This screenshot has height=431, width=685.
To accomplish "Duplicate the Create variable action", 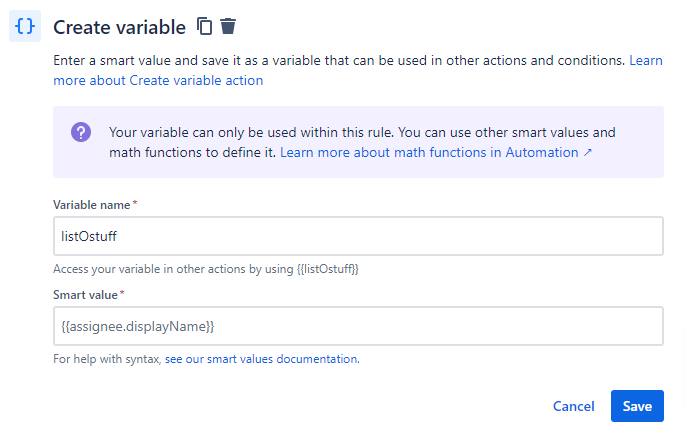I will [205, 27].
